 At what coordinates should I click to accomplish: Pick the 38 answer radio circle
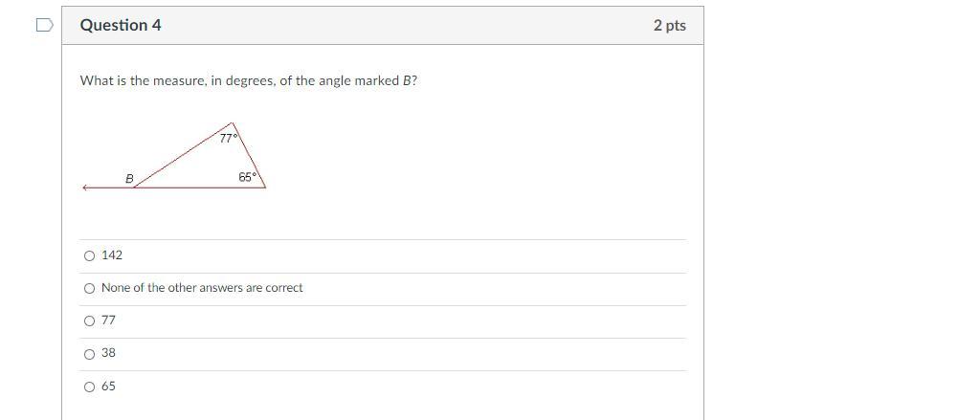(90, 354)
